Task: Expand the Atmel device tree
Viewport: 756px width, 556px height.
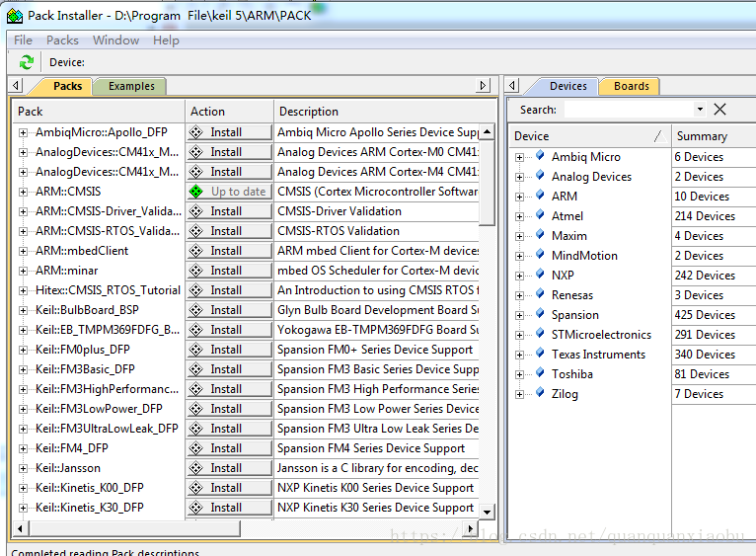Action: [519, 216]
